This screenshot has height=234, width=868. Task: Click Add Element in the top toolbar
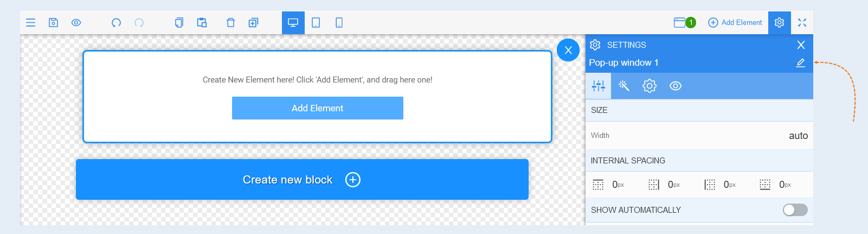point(735,23)
